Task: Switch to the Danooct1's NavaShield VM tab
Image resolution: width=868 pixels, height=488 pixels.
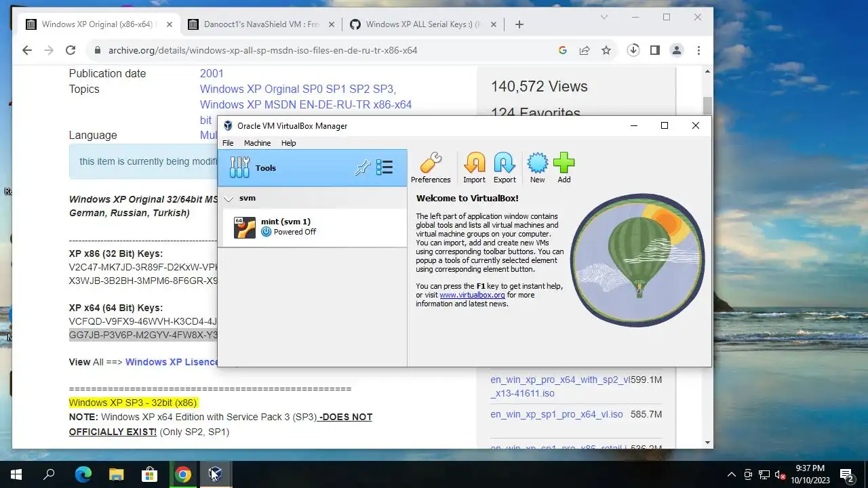Action: click(262, 24)
